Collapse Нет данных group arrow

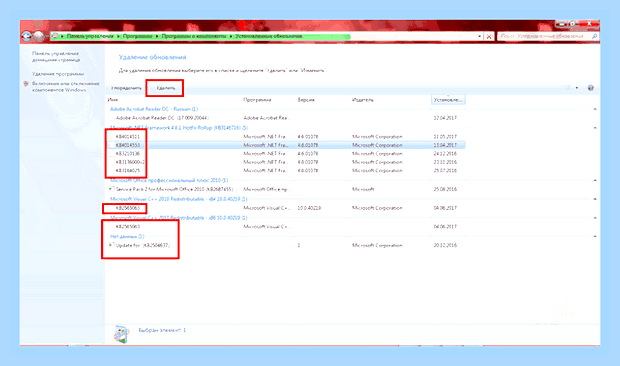pyautogui.click(x=595, y=236)
